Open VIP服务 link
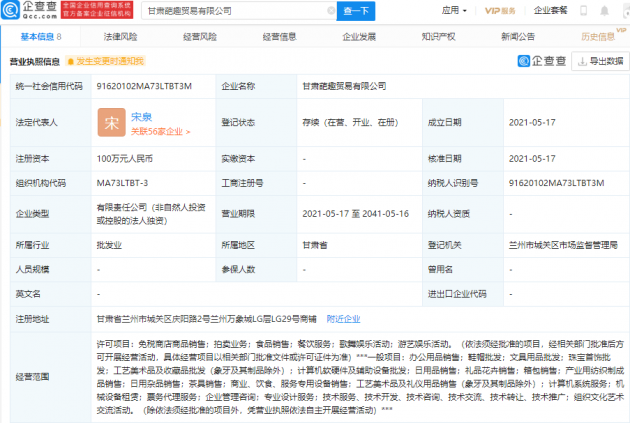 [x=500, y=11]
